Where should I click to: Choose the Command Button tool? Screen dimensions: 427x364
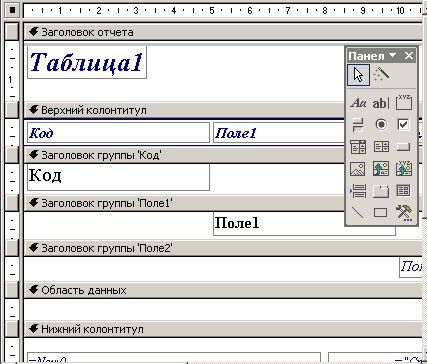pyautogui.click(x=404, y=147)
